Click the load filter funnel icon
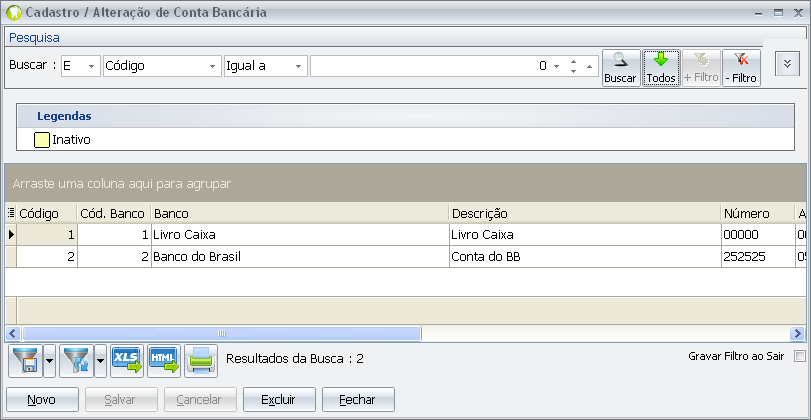Image resolution: width=811 pixels, height=420 pixels. click(x=77, y=361)
